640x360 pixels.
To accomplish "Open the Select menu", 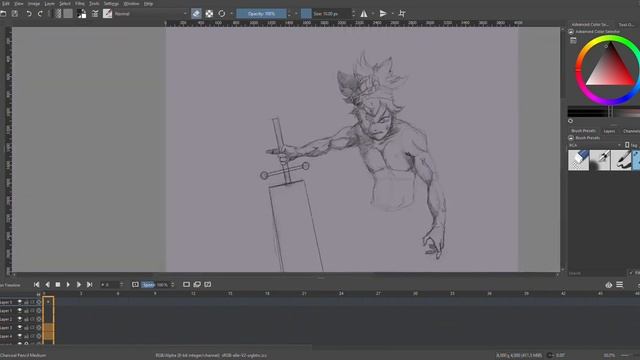I will pos(64,4).
